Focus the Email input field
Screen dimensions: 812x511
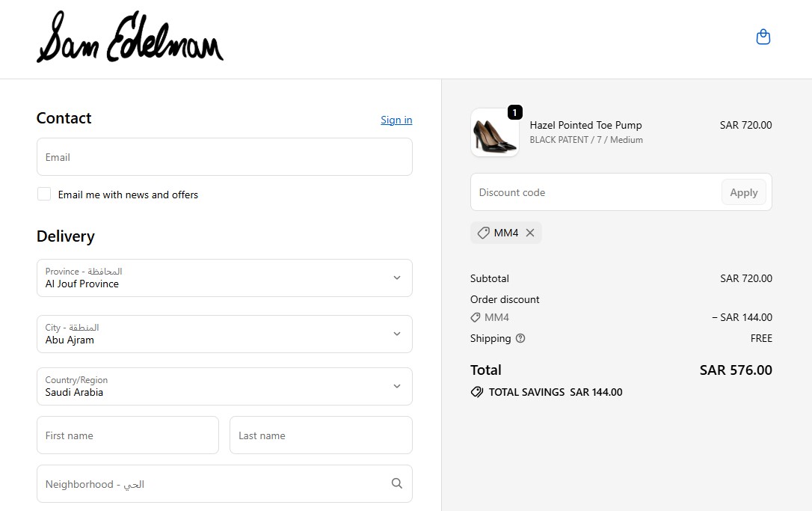click(x=224, y=156)
